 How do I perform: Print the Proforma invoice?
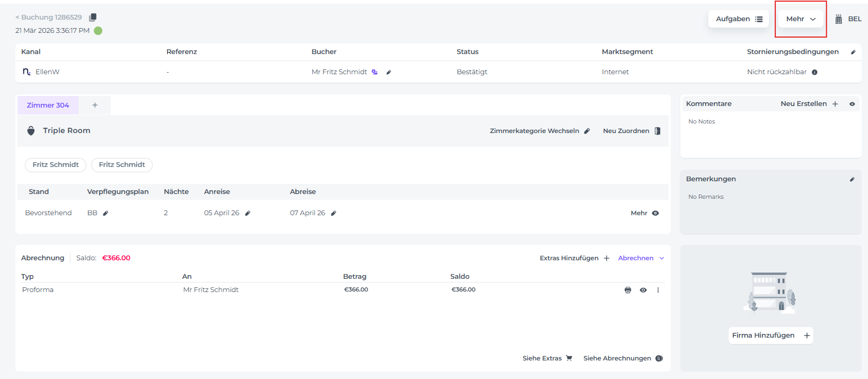pos(628,290)
